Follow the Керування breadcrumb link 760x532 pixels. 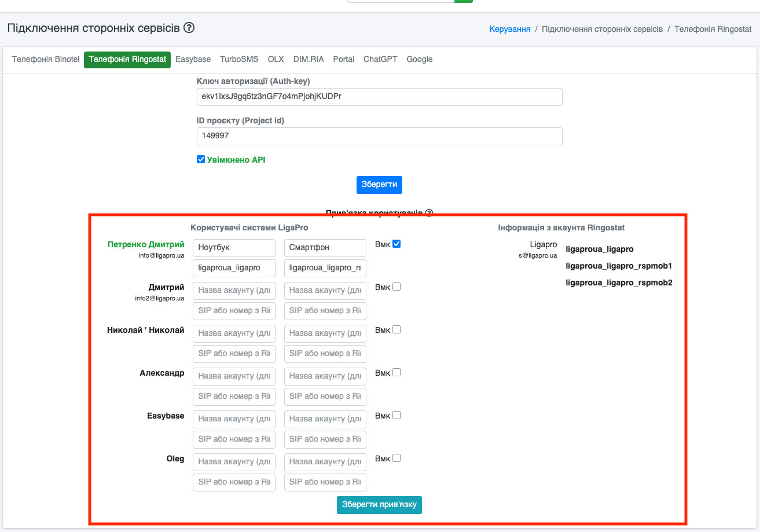coord(510,29)
